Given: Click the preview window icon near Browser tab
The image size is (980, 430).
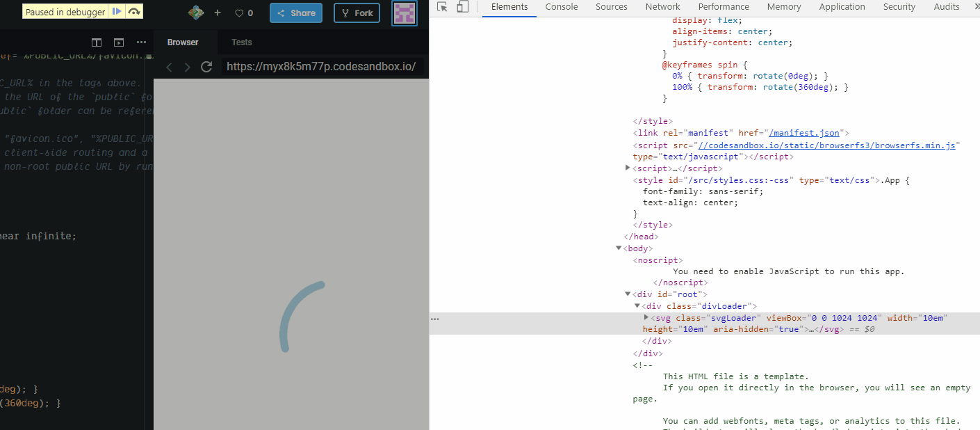Looking at the screenshot, I should click(118, 42).
